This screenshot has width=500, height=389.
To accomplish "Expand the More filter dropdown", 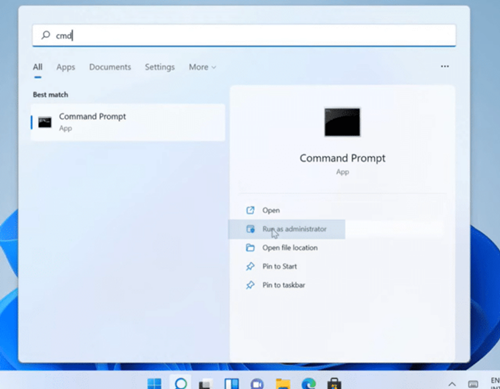I will tap(202, 67).
